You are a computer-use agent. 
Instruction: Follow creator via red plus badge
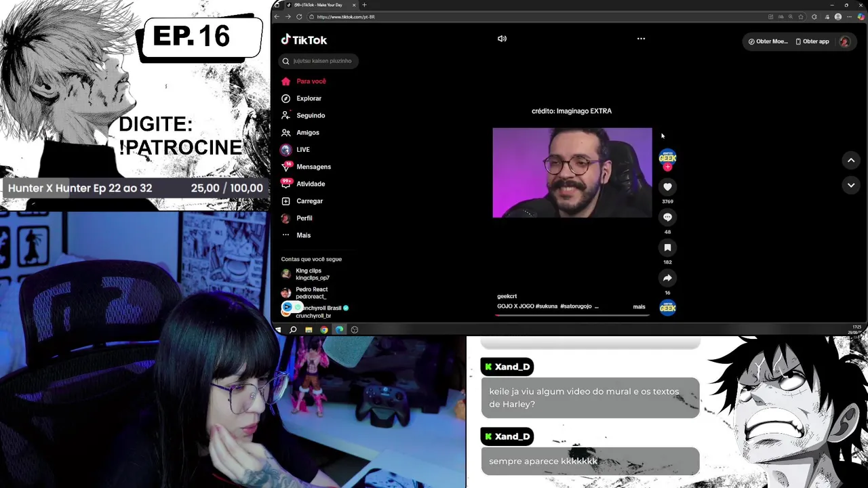tap(667, 167)
